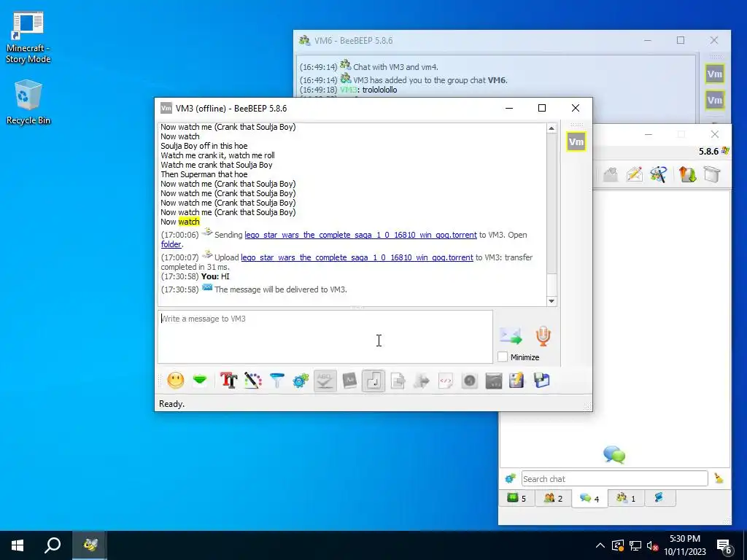Click 'VM3: trolololollo' message in VM6 window
The height and width of the screenshot is (560, 747).
click(368, 90)
